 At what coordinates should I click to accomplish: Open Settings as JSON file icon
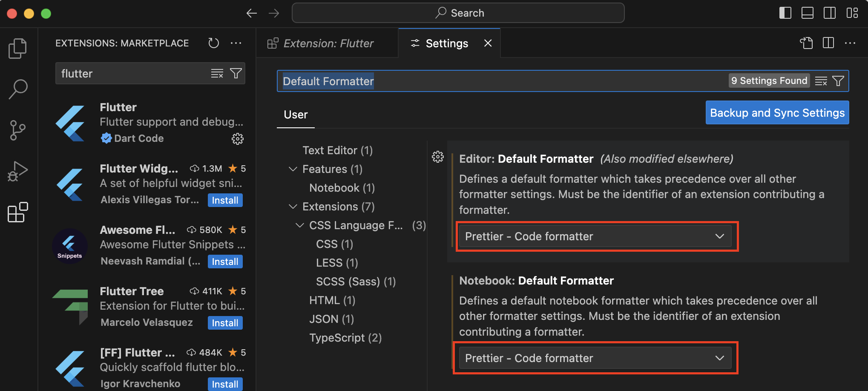coord(806,43)
